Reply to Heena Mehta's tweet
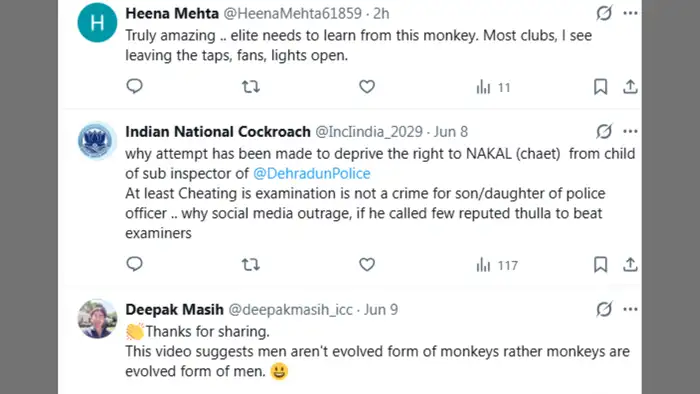This screenshot has width=700, height=394. (x=134, y=86)
